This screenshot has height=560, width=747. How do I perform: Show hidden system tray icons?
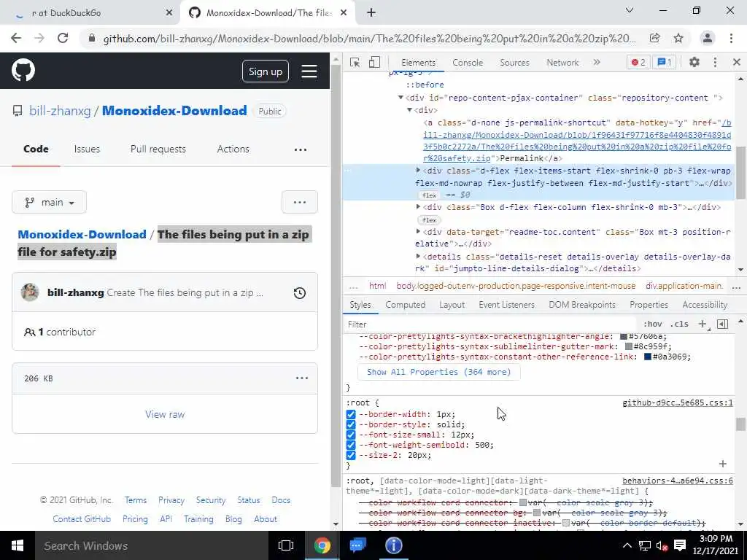click(627, 545)
